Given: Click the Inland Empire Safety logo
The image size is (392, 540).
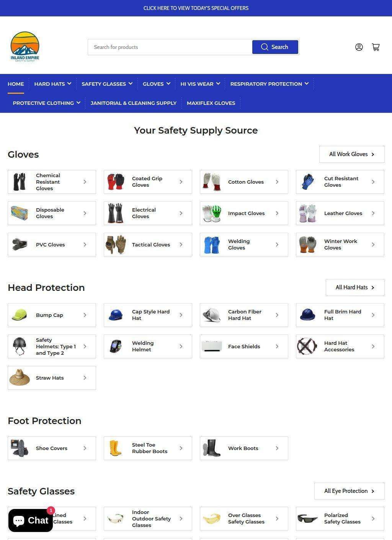Looking at the screenshot, I should click(x=25, y=47).
